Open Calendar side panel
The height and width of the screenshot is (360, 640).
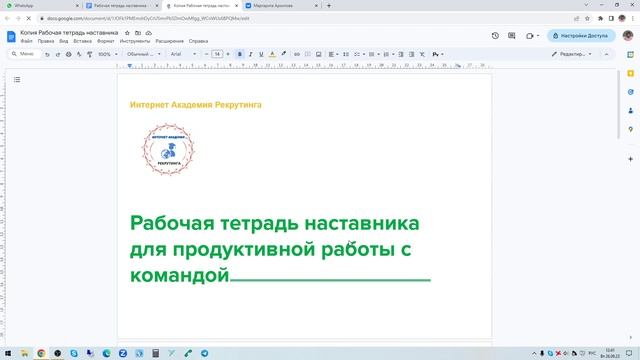(631, 55)
